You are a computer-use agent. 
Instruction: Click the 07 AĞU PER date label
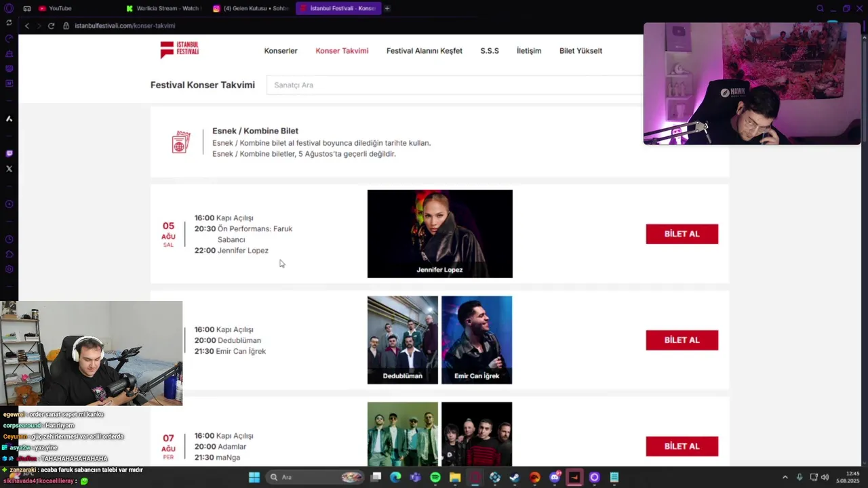point(168,447)
